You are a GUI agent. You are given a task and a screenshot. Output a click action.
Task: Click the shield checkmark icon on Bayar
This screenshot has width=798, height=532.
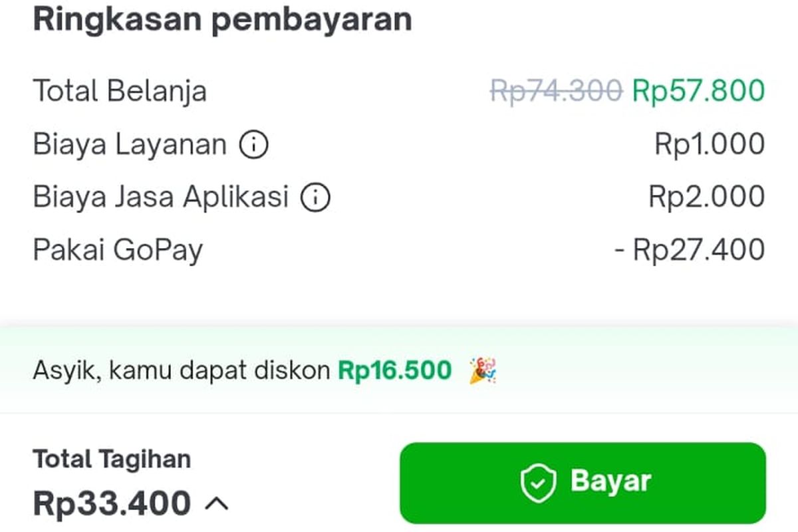coord(538,482)
